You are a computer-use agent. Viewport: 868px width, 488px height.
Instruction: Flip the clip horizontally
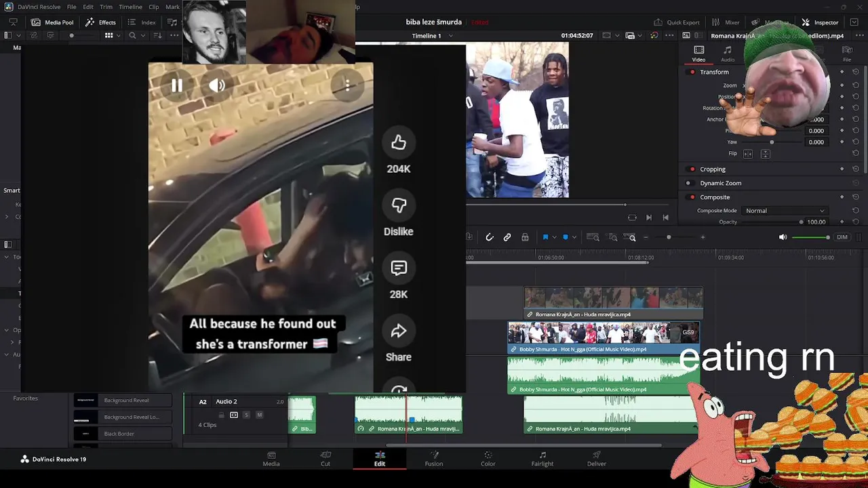tap(748, 154)
